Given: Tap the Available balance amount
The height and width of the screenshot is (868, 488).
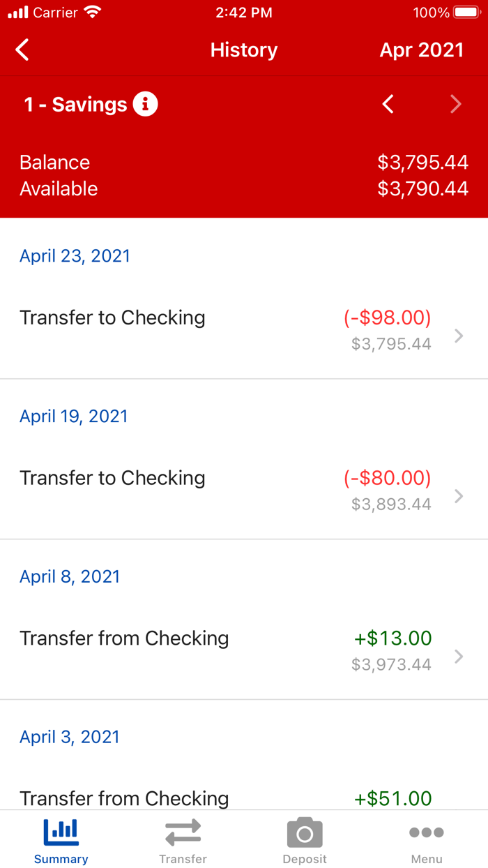Looking at the screenshot, I should click(422, 188).
